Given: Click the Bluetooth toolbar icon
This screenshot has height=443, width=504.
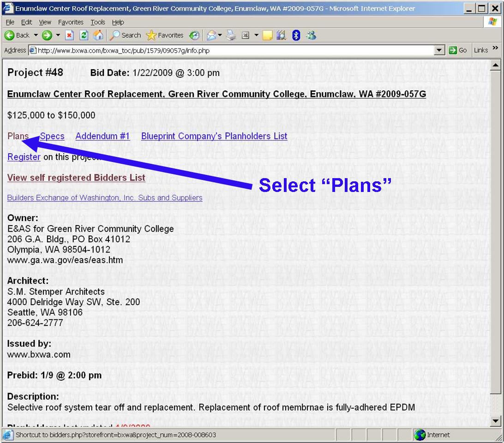Looking at the screenshot, I should (296, 36).
